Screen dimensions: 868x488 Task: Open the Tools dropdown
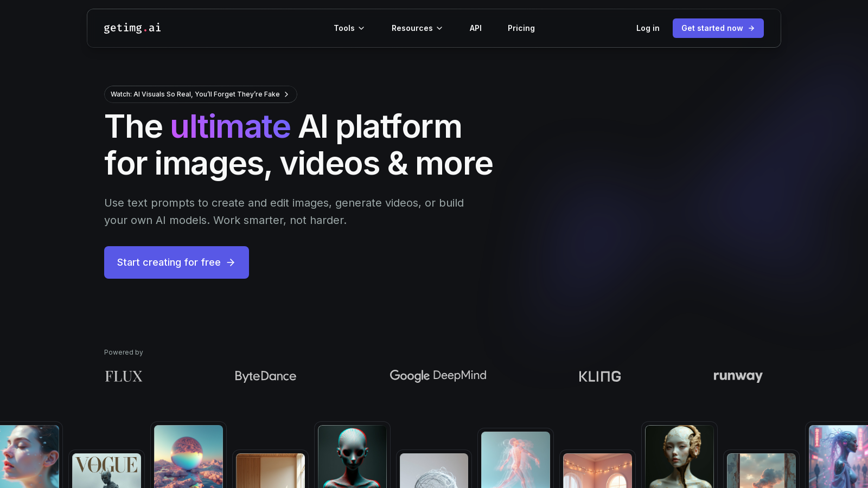[348, 28]
